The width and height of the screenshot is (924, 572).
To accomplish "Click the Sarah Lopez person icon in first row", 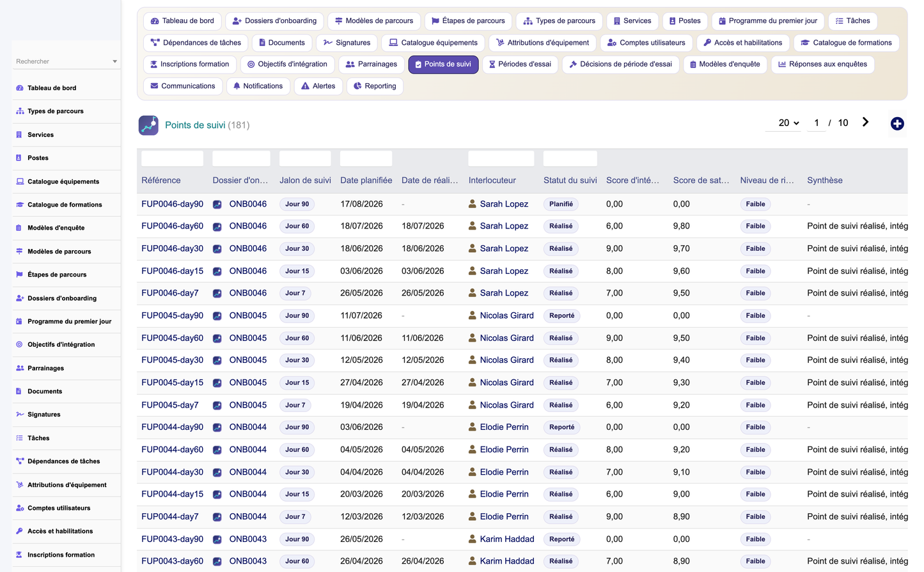I will 473,204.
